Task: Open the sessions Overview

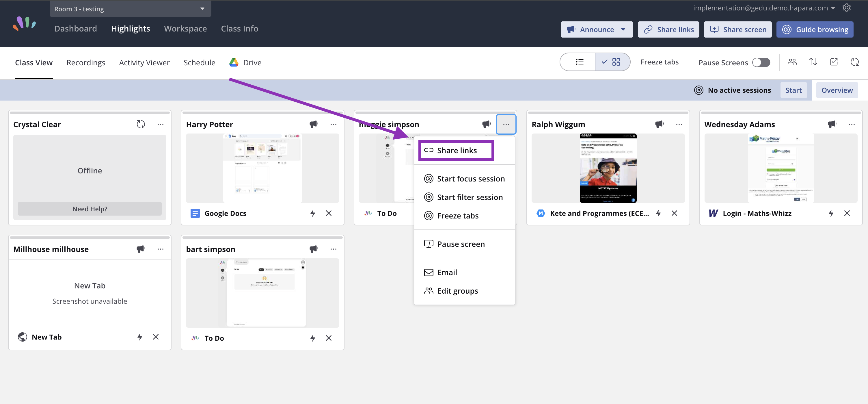Action: (837, 90)
